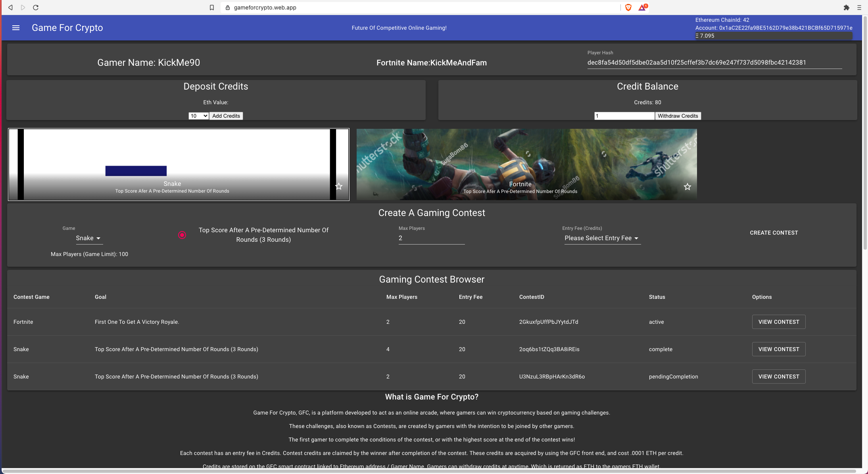This screenshot has width=868, height=474.
Task: Open the hamburger navigation menu
Action: (16, 28)
